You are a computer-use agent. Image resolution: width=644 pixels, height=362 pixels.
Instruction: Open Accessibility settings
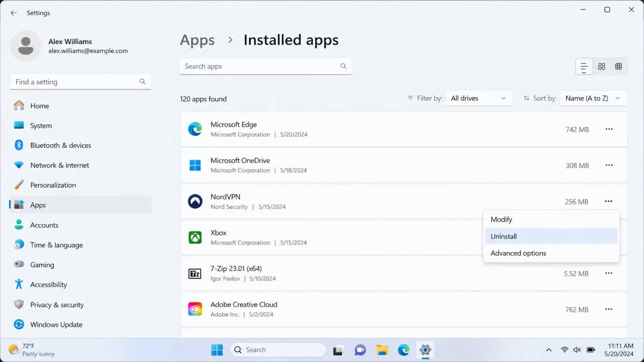pos(80,285)
